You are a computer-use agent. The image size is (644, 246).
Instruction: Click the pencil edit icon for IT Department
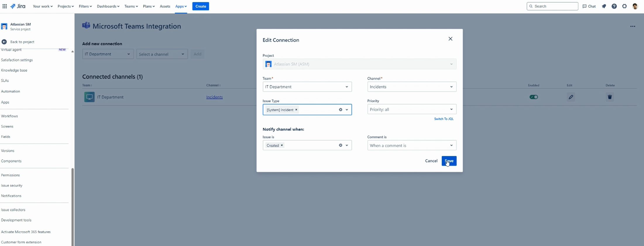tap(571, 97)
